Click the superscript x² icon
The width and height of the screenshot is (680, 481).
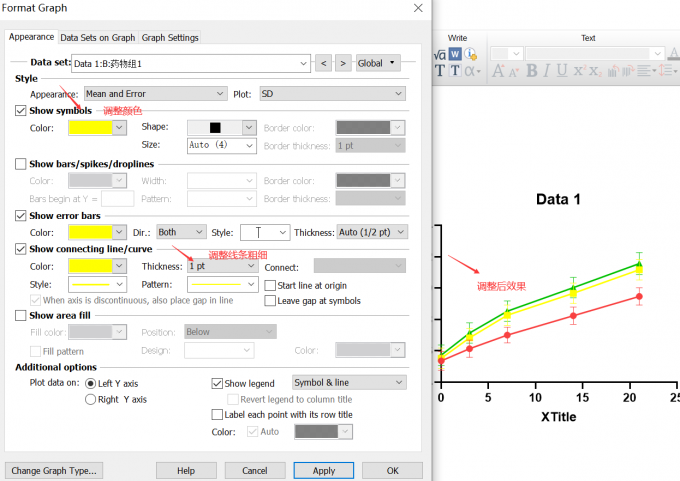pyautogui.click(x=578, y=71)
